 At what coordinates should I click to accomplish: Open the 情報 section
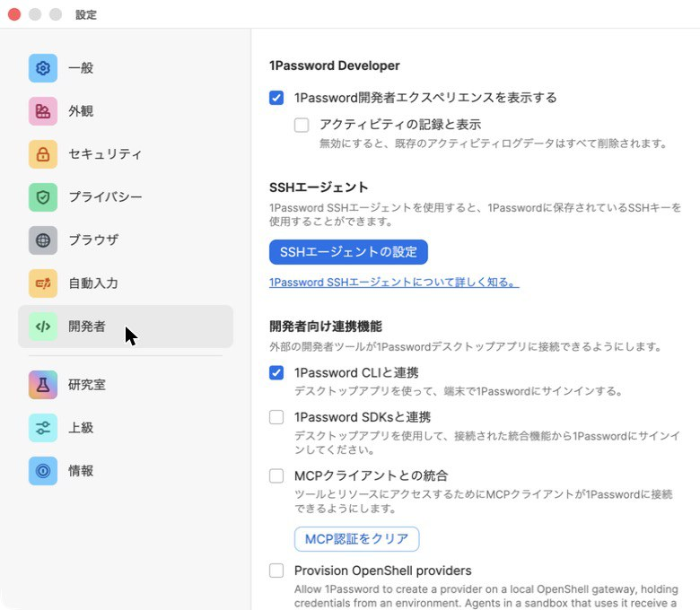coord(126,471)
